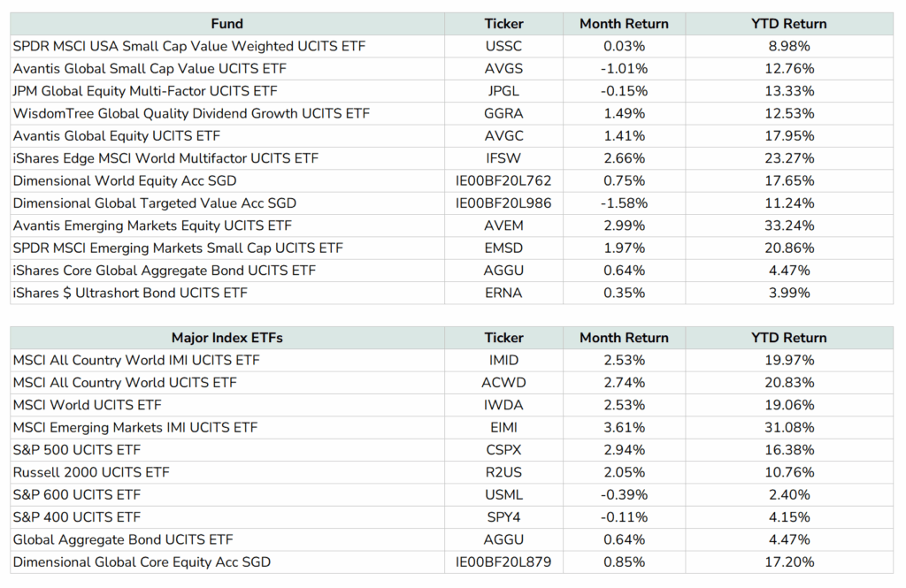Click the IE00BF20L762 identifier cell
The image size is (906, 588).
click(x=503, y=181)
